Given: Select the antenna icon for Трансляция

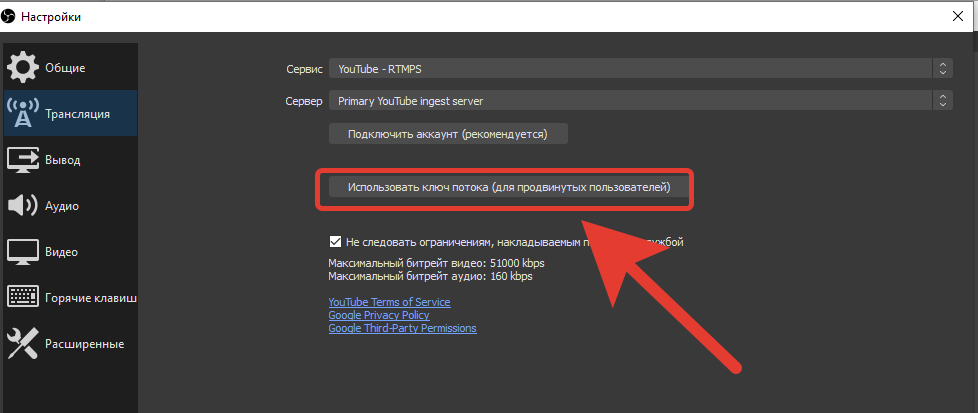Looking at the screenshot, I should (23, 114).
